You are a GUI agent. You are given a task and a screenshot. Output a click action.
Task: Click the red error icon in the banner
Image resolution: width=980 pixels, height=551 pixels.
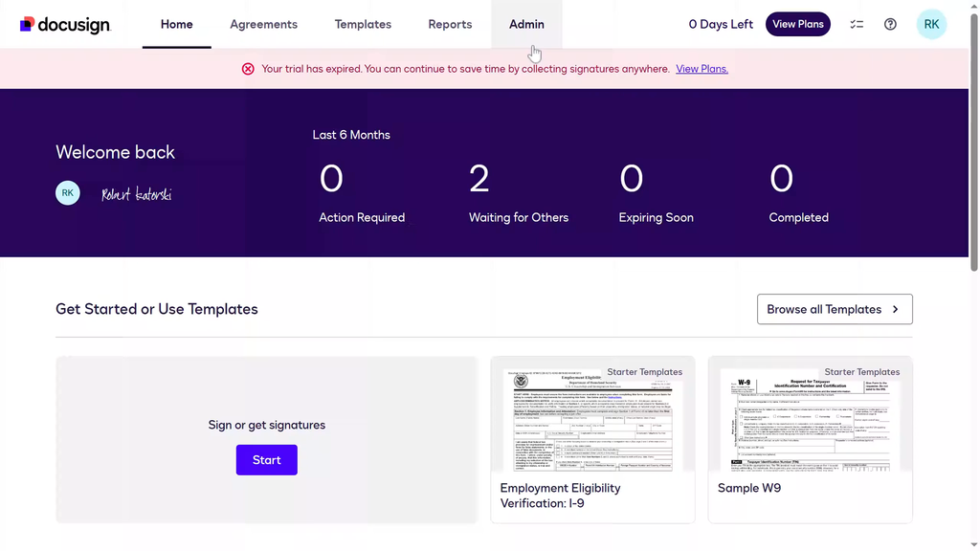click(x=248, y=69)
